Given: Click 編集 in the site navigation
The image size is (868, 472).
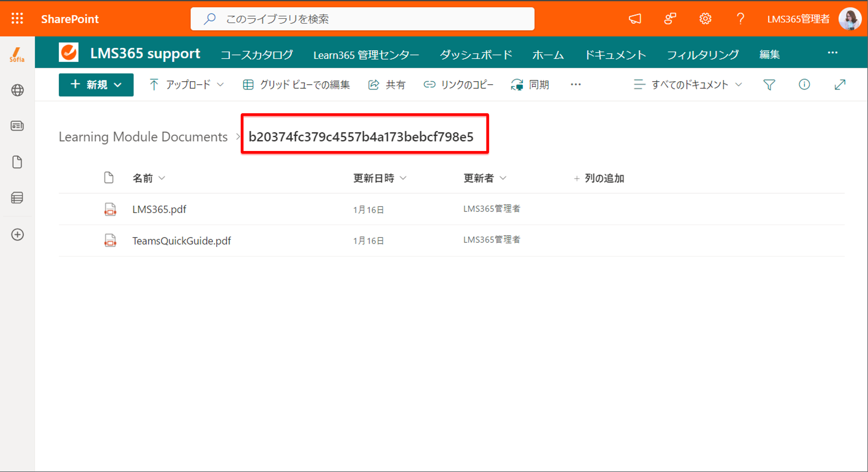Looking at the screenshot, I should 770,55.
